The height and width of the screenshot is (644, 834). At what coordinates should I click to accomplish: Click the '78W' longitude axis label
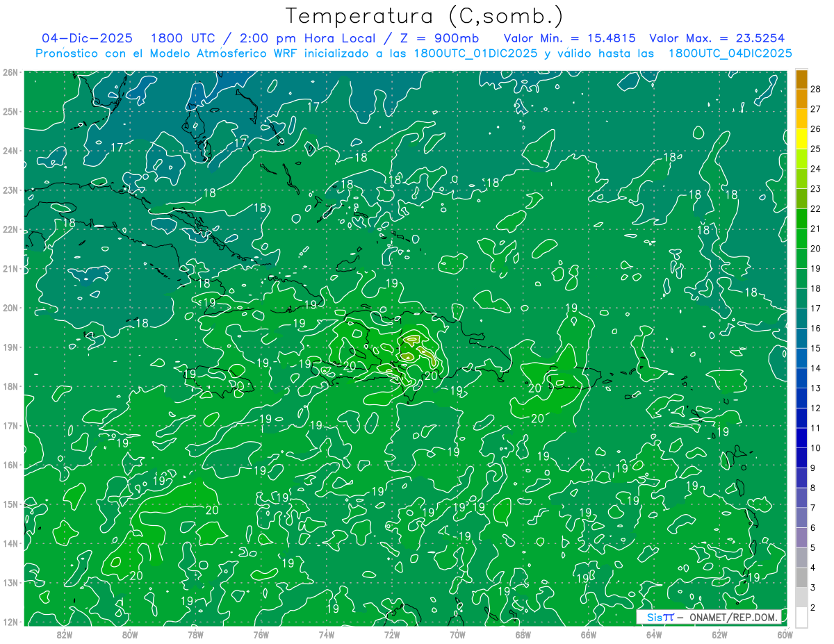click(195, 634)
